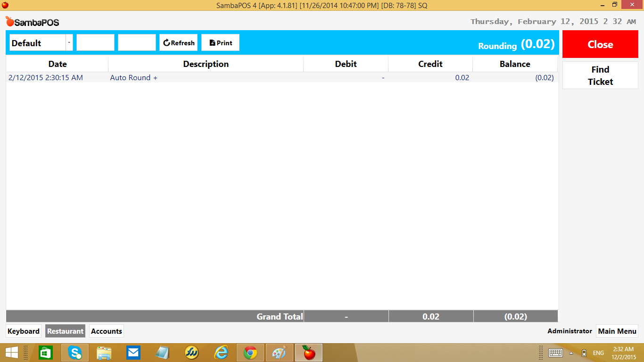Expand the Default filter dropdown
Viewport: 644px width, 362px height.
click(x=69, y=43)
